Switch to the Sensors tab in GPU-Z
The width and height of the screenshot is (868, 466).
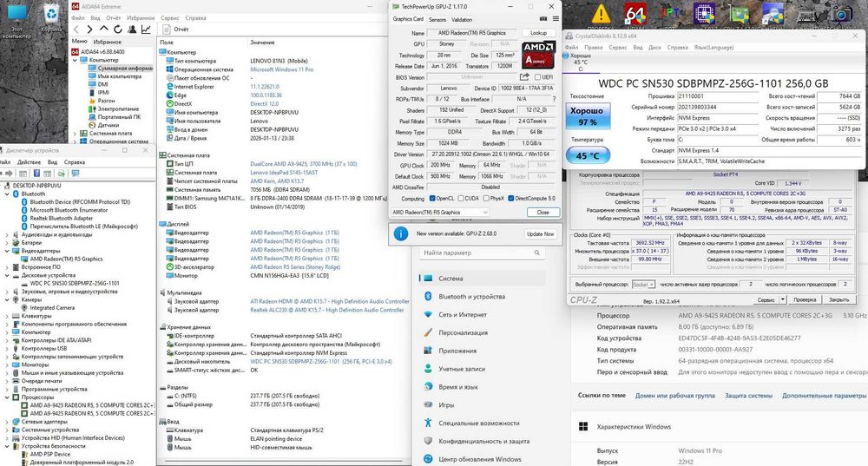coord(437,19)
